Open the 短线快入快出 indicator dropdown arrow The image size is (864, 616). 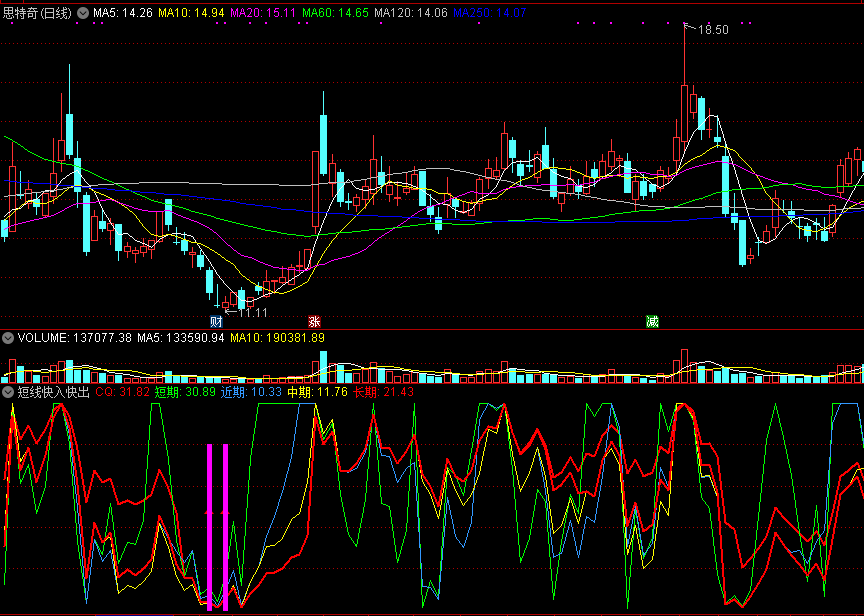[8, 392]
